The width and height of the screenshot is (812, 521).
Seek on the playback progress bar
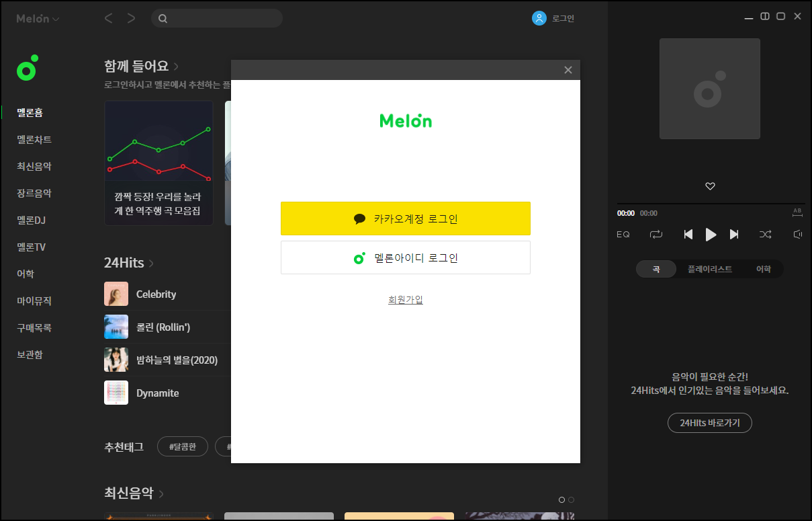click(x=710, y=204)
